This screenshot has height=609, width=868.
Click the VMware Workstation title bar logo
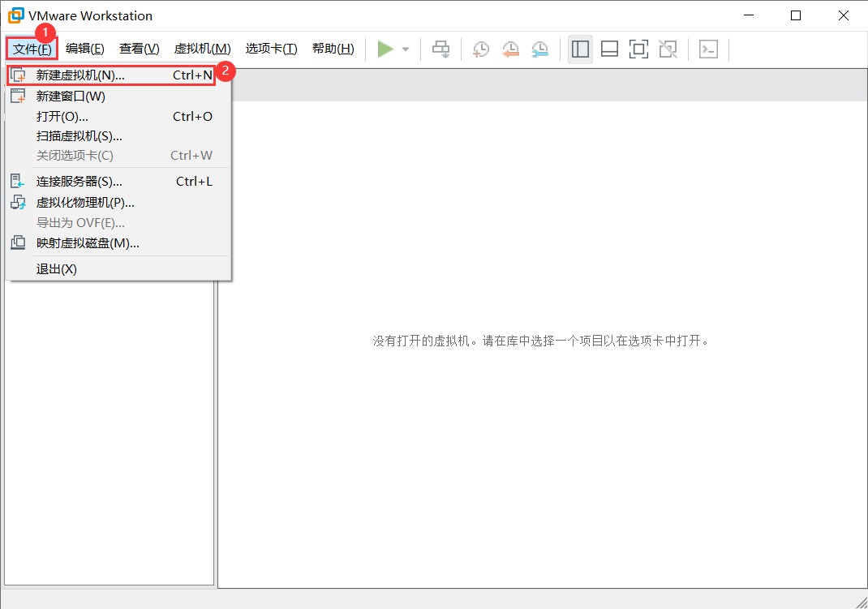coord(16,15)
